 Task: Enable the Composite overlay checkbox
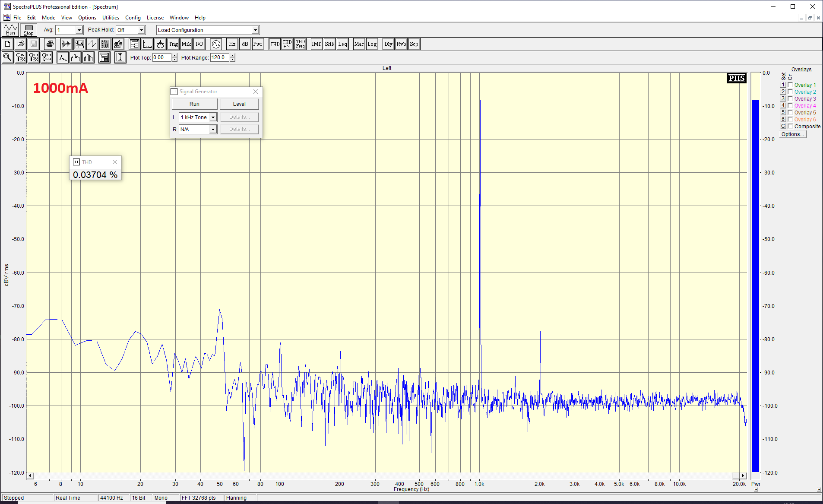pos(790,127)
